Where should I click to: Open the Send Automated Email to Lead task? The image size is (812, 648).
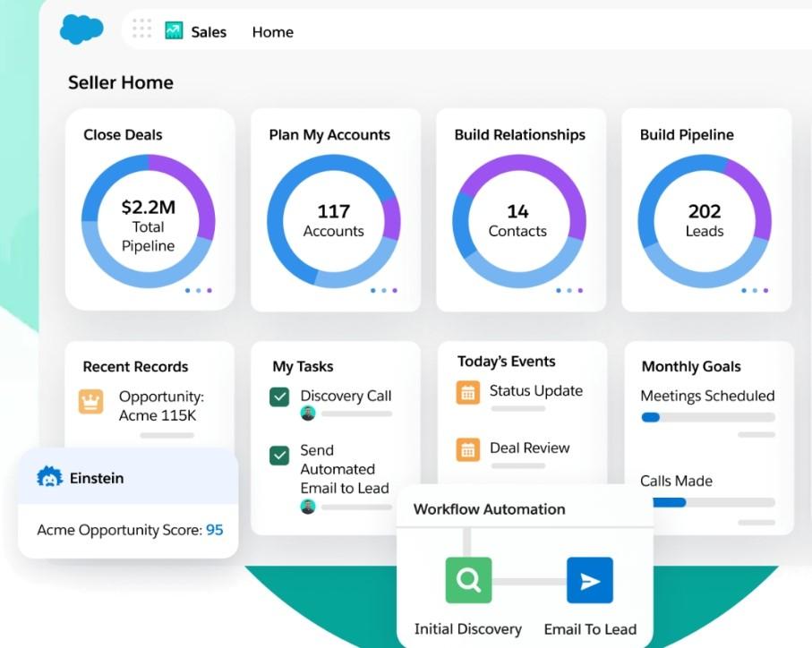click(345, 469)
